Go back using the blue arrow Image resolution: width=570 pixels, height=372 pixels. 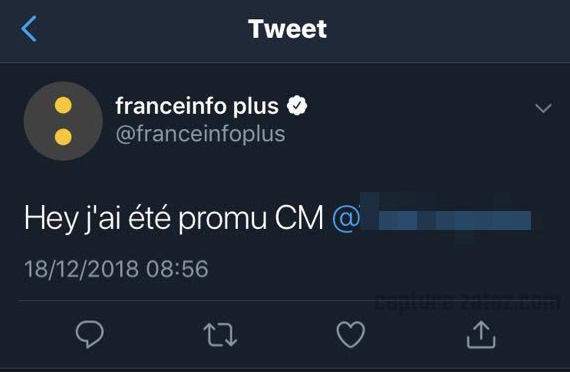29,29
